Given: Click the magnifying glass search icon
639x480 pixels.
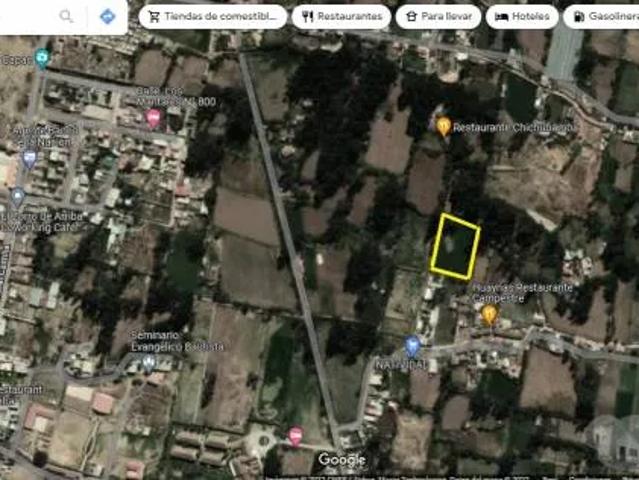Looking at the screenshot, I should (66, 17).
